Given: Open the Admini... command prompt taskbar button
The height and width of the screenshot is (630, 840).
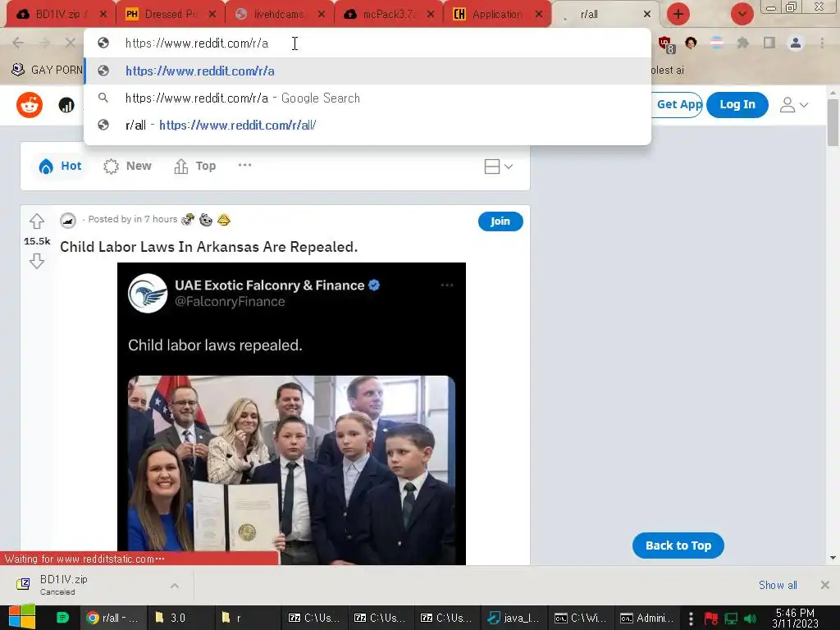Looking at the screenshot, I should click(647, 618).
